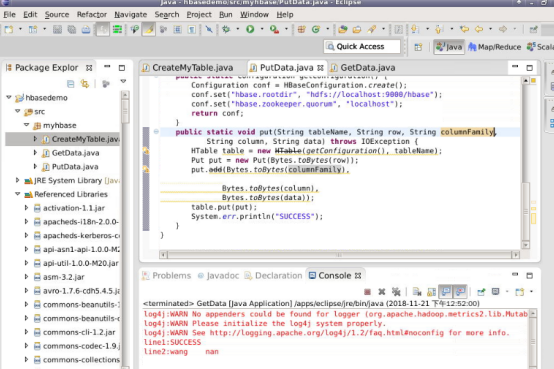Screen dimensions: 554x369
Task: Click the New file wizard icon
Action: (9, 29)
